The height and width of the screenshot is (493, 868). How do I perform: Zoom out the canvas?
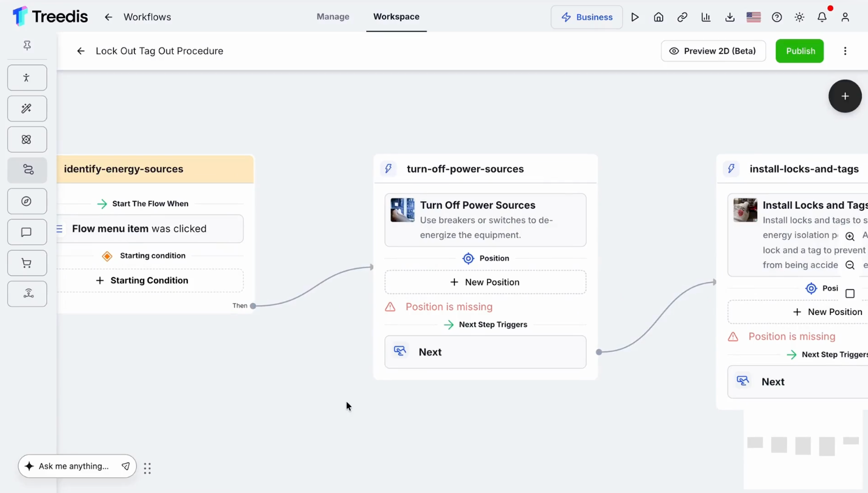pyautogui.click(x=850, y=265)
